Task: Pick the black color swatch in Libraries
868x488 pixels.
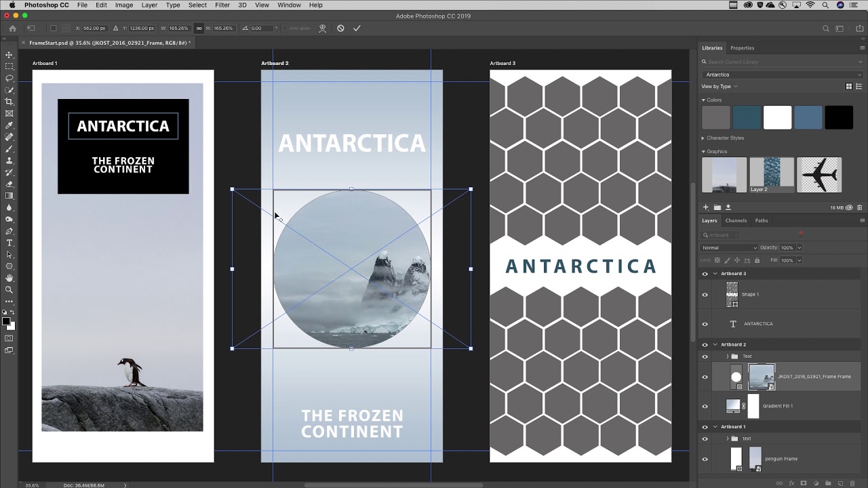Action: [x=839, y=117]
